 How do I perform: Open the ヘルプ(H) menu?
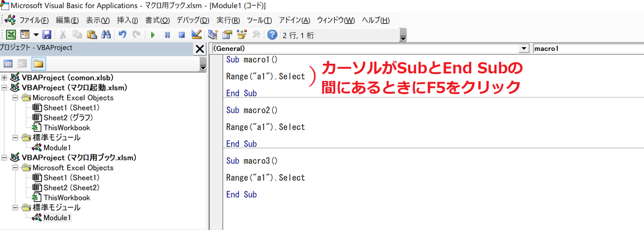(x=376, y=20)
